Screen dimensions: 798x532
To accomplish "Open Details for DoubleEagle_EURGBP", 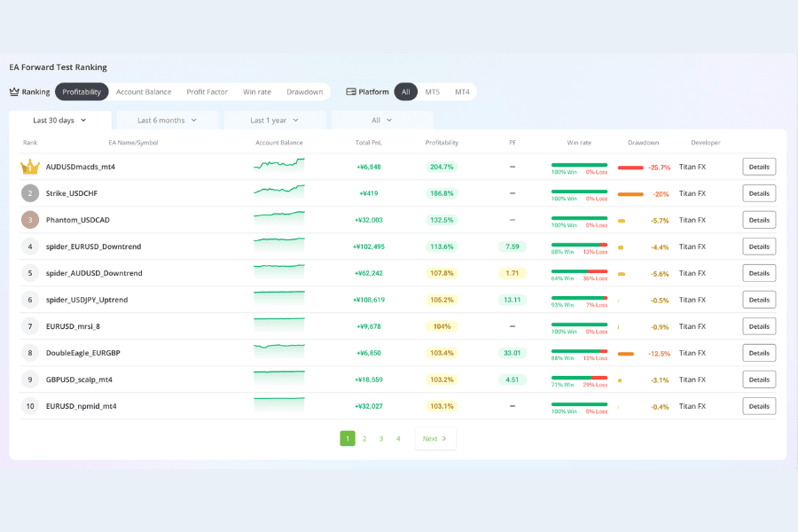I will pyautogui.click(x=759, y=353).
